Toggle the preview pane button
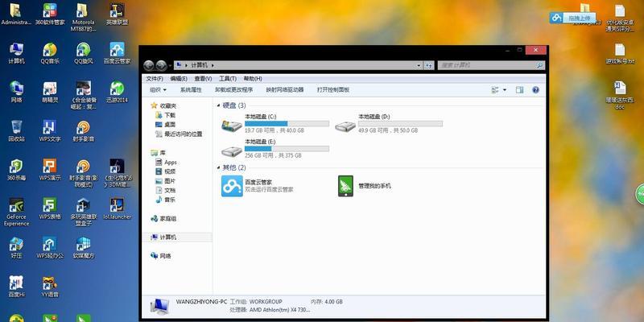The height and width of the screenshot is (322, 644). pos(519,90)
